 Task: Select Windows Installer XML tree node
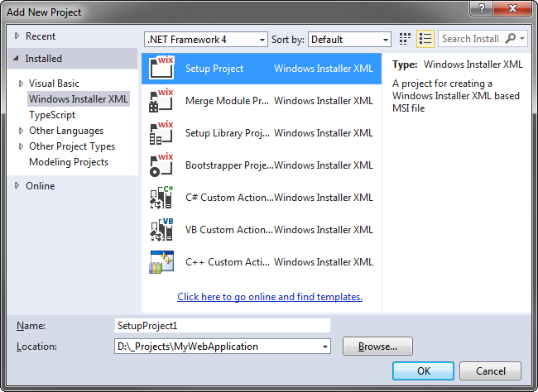pyautogui.click(x=79, y=99)
